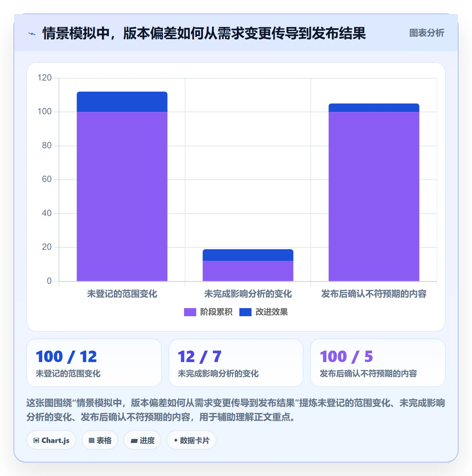Select the 进度 tag chip
Image resolution: width=472 pixels, height=476 pixels.
point(142,440)
